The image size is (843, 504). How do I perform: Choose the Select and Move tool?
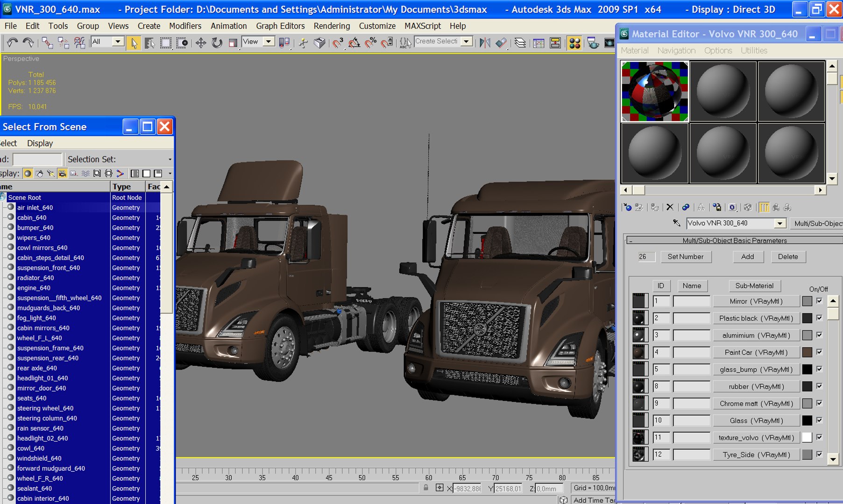click(x=201, y=43)
